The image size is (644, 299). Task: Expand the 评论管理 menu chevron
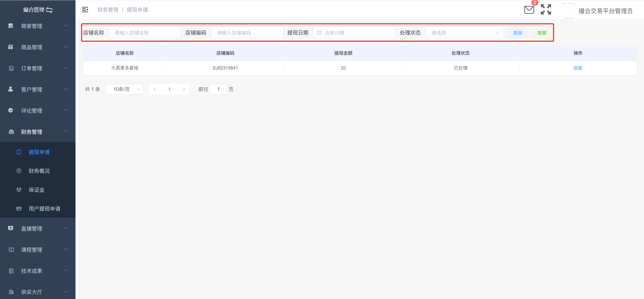66,110
